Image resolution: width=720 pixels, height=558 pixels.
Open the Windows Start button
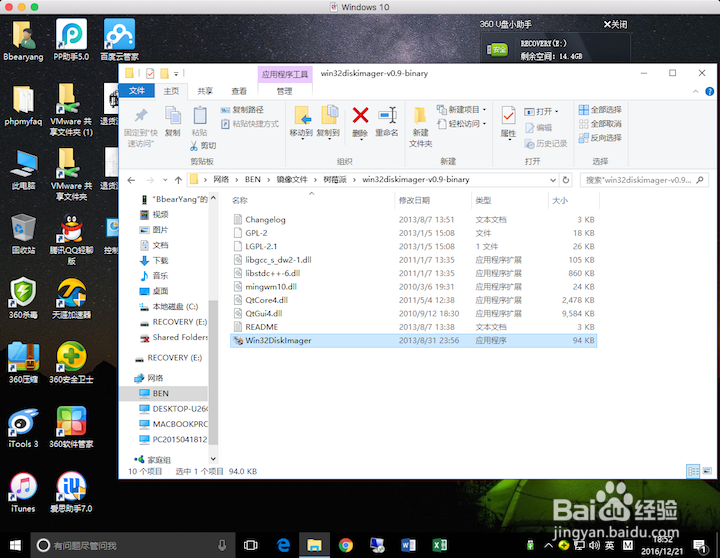point(15,545)
